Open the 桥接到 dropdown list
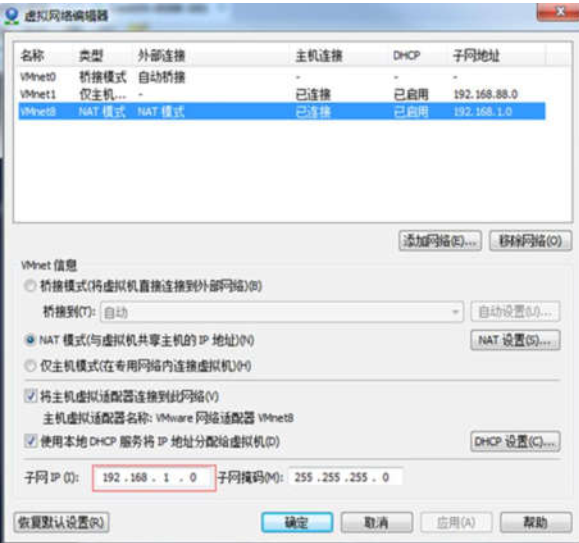579x543 pixels. click(x=282, y=312)
